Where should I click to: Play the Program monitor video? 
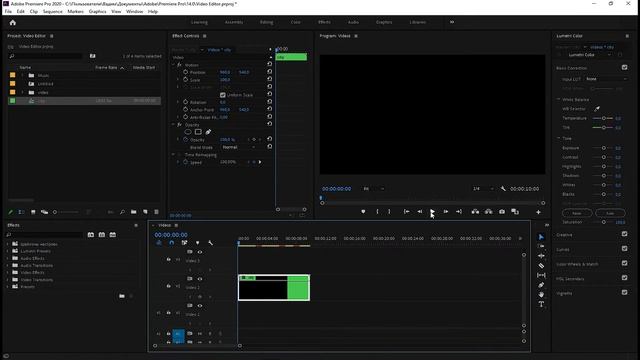pos(432,211)
